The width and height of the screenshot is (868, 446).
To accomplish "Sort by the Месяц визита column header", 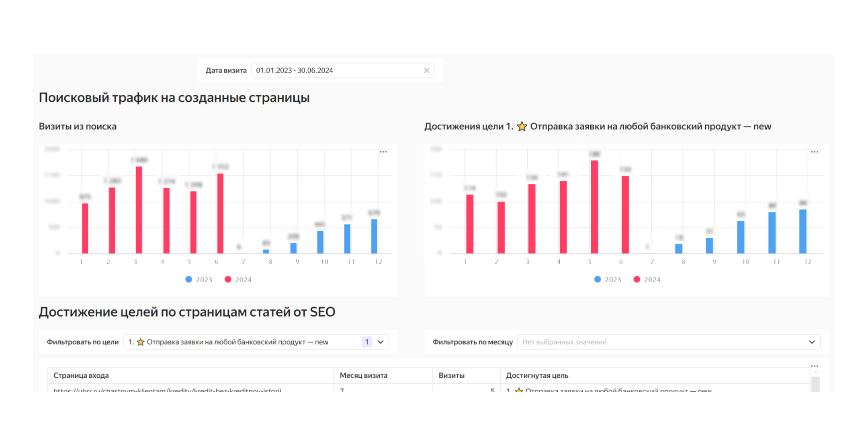I will (x=364, y=375).
